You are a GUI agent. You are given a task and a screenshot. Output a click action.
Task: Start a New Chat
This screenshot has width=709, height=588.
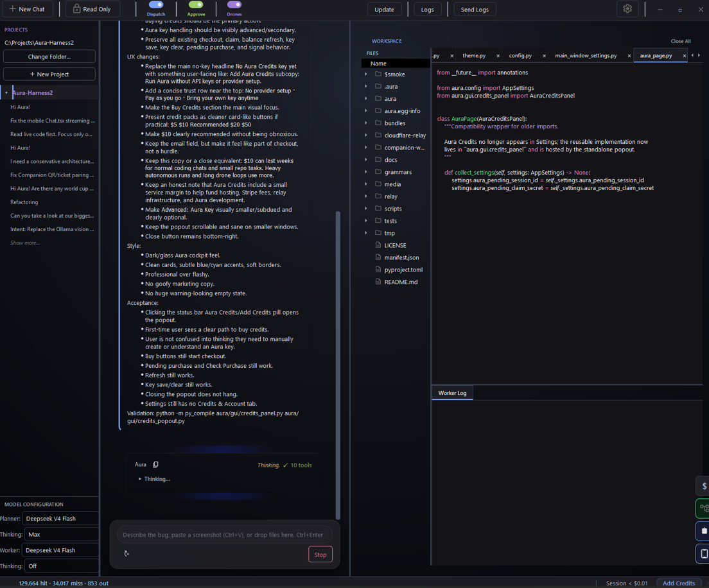27,9
